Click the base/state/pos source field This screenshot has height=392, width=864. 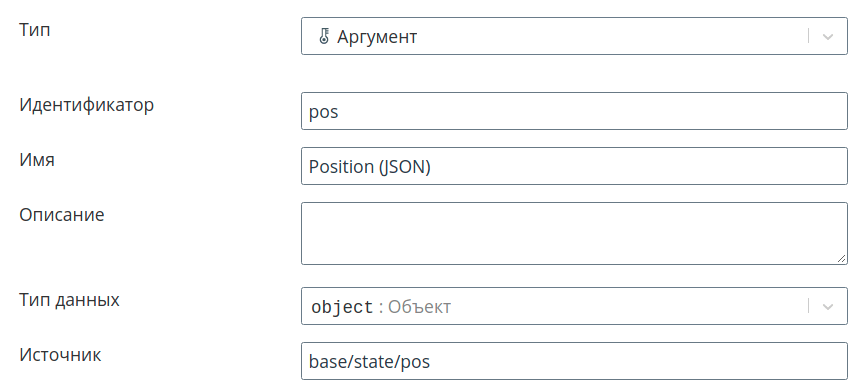(x=574, y=361)
